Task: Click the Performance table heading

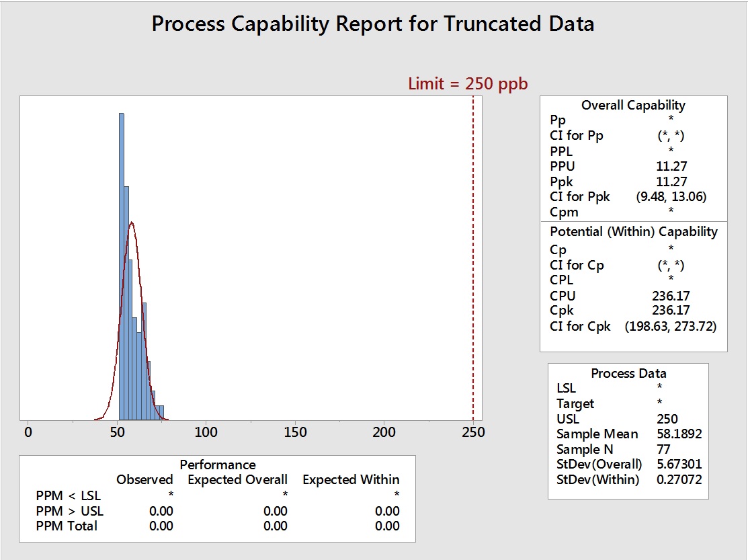Action: [x=218, y=465]
